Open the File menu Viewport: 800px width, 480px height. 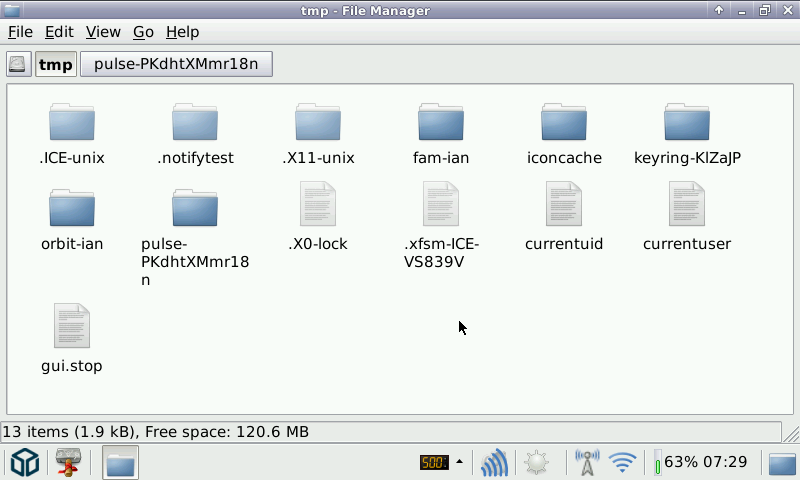(x=20, y=32)
